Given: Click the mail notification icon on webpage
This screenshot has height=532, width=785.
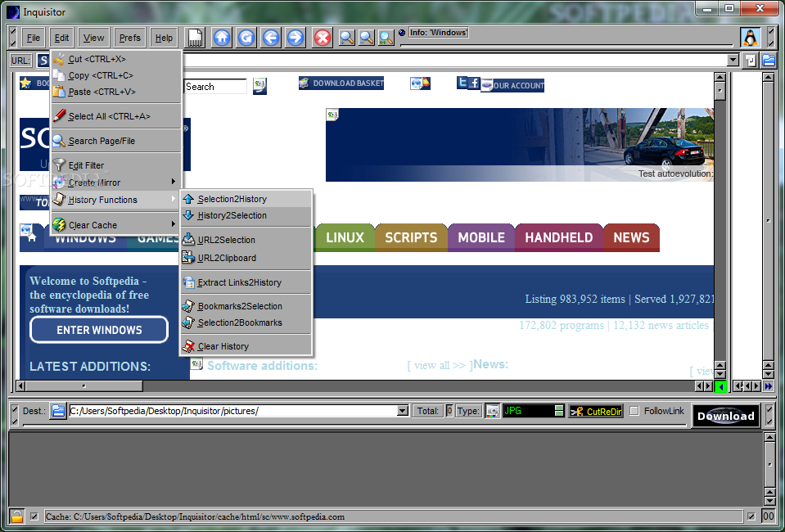Looking at the screenshot, I should (x=420, y=83).
